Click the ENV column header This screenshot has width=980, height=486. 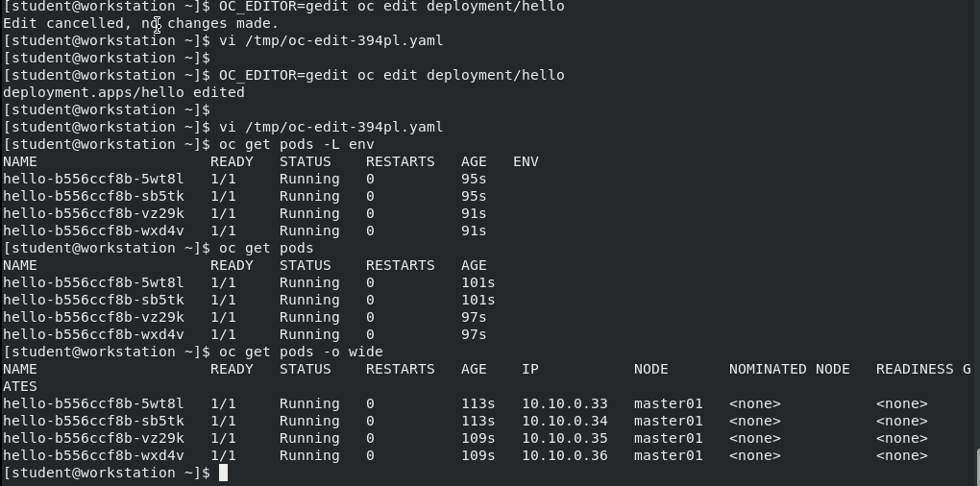coord(526,161)
